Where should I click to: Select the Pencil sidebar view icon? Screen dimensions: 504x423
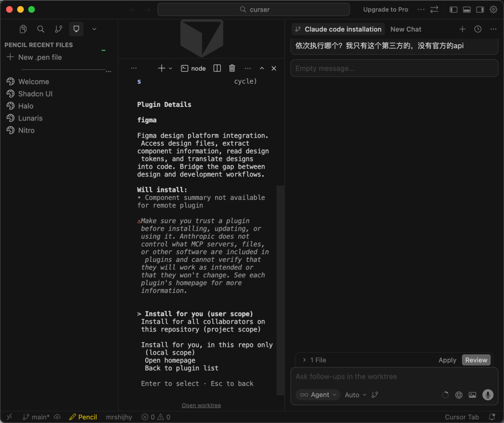pyautogui.click(x=76, y=29)
